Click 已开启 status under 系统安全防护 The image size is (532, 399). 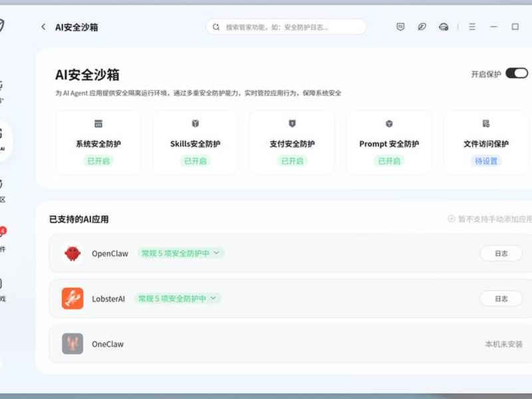(98, 161)
